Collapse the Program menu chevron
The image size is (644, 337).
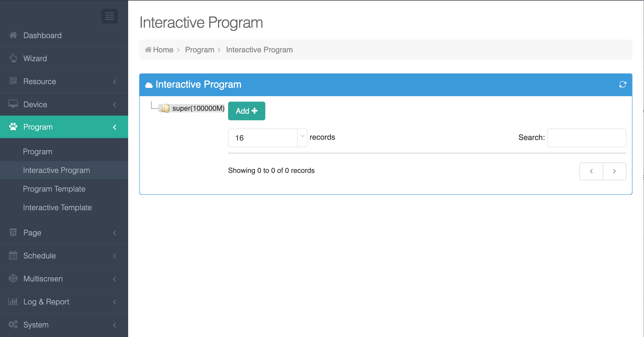tap(115, 127)
